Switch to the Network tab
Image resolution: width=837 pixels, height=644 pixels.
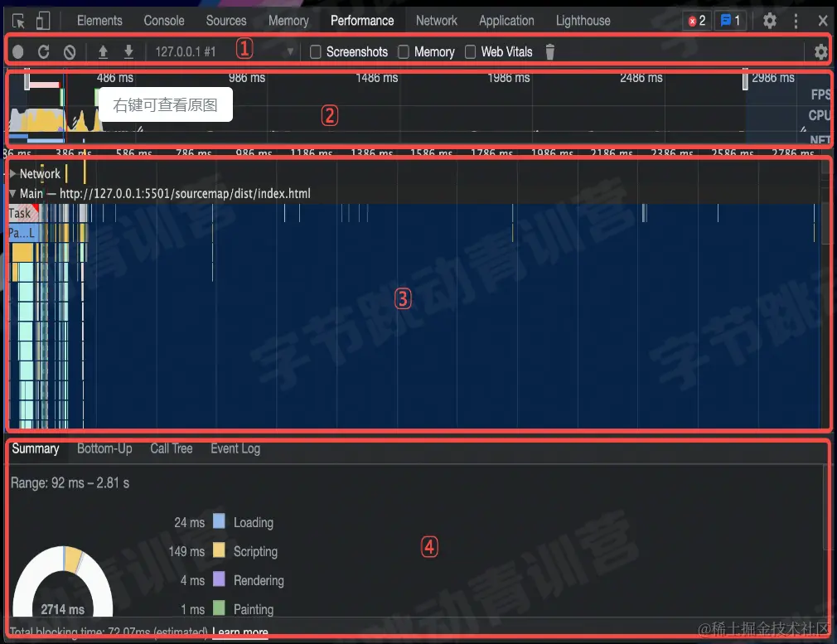click(x=437, y=21)
